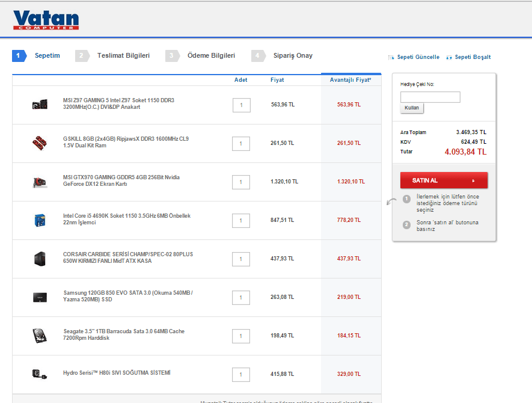Image resolution: width=532 pixels, height=403 pixels.
Task: Open G.SKILL RipjawsX RAM thumbnail
Action: [x=40, y=143]
